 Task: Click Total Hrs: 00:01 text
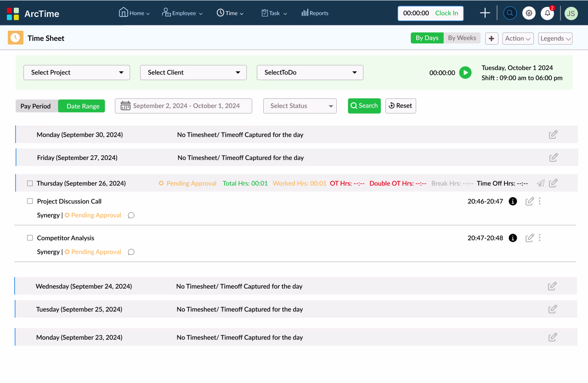tap(245, 183)
